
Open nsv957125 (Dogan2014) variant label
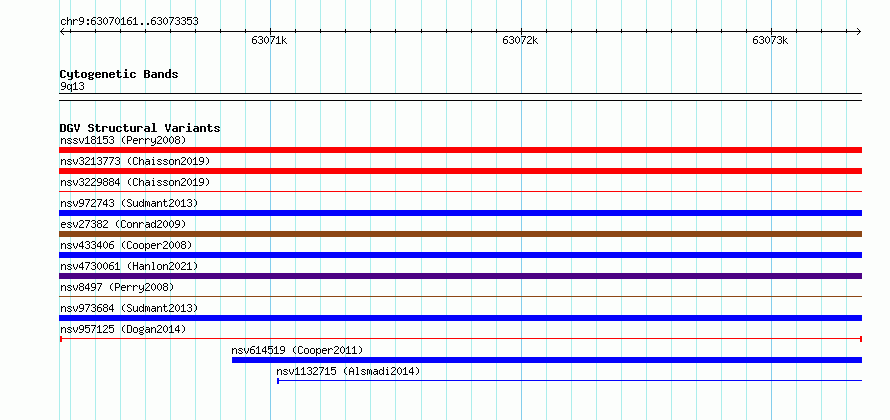(x=123, y=329)
